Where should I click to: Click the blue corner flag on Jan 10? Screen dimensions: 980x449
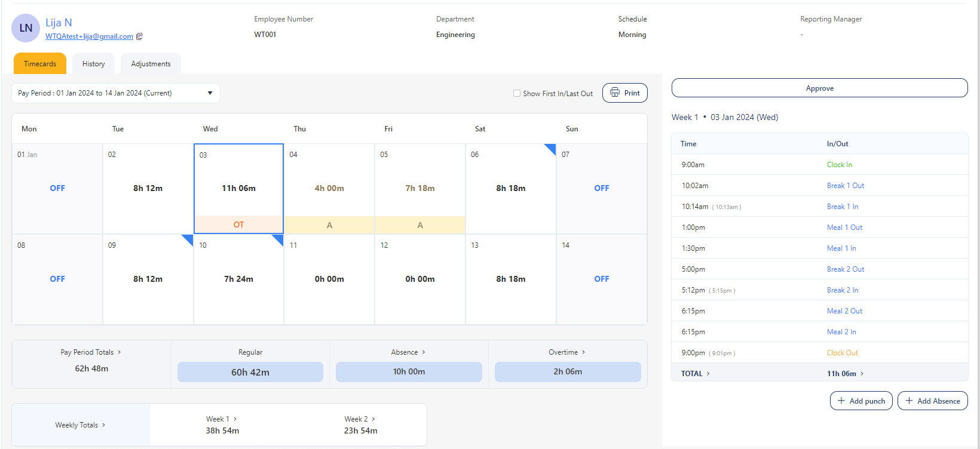click(278, 239)
